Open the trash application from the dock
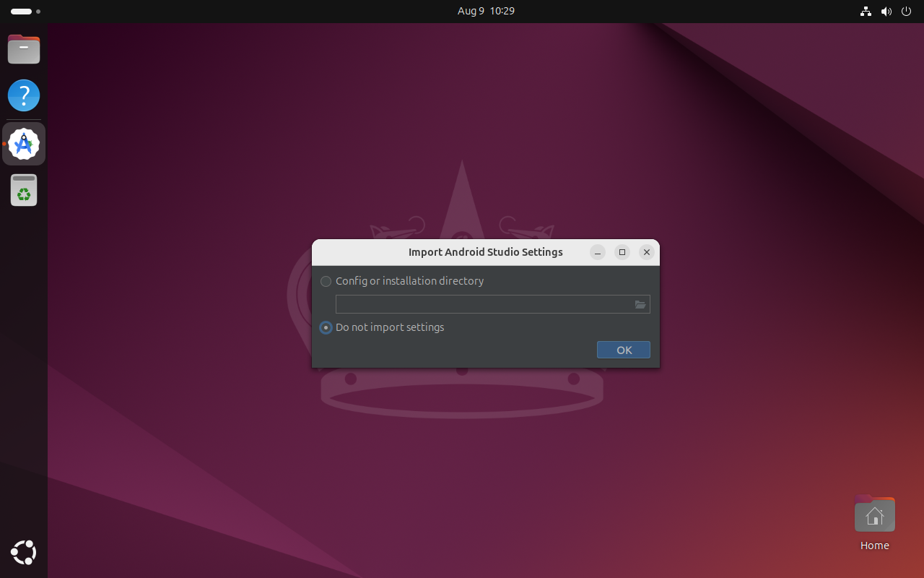This screenshot has height=578, width=924. tap(24, 190)
